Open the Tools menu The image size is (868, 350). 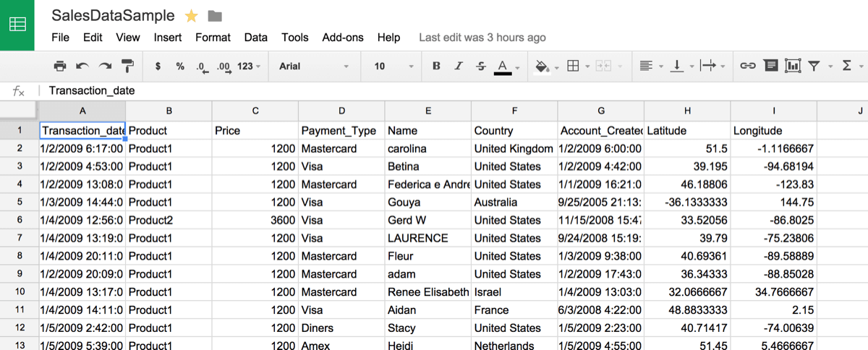pos(295,38)
